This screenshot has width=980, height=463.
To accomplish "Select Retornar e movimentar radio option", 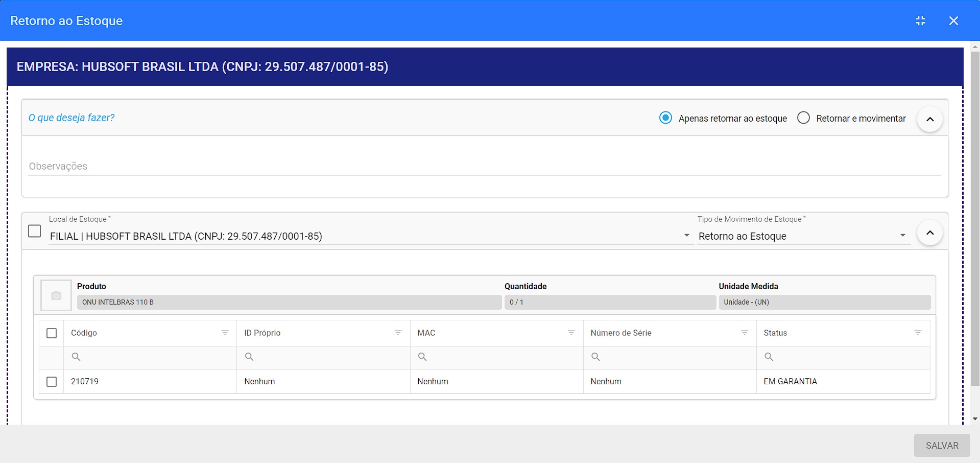I will pyautogui.click(x=803, y=118).
